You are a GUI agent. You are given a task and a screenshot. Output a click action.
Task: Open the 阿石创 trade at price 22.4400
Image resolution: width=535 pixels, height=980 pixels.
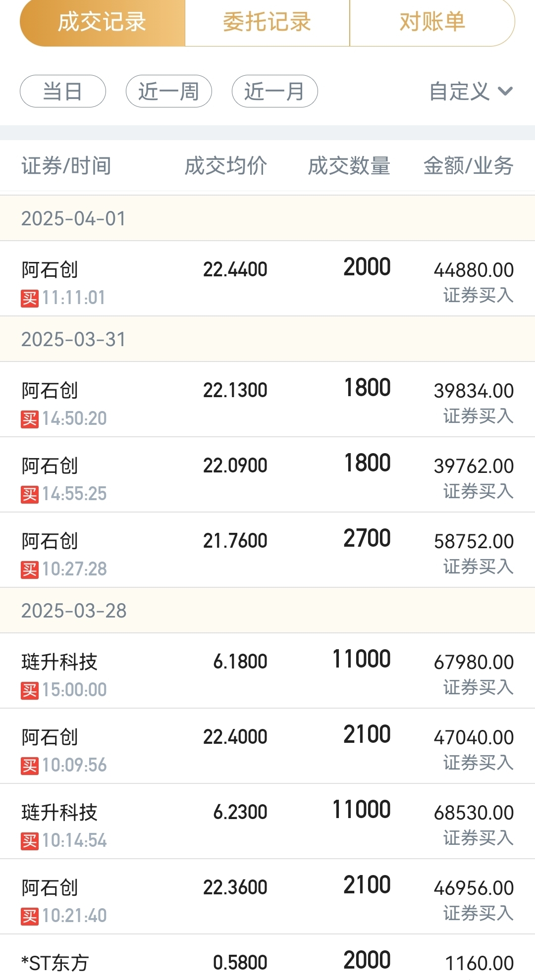(267, 279)
